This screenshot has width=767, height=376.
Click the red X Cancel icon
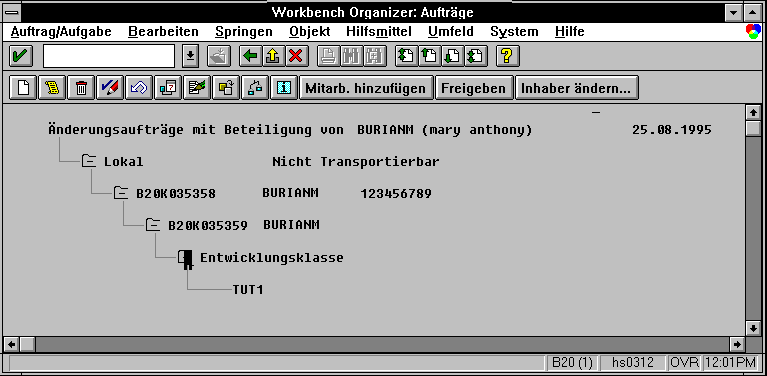(x=295, y=56)
